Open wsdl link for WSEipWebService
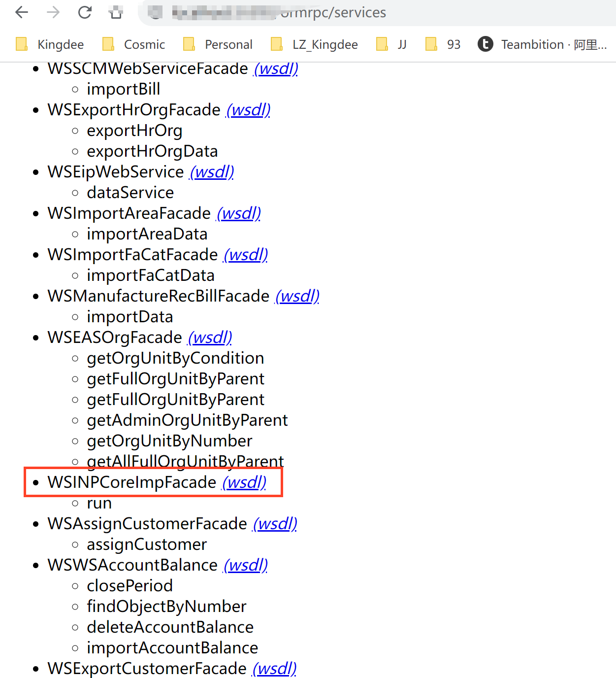This screenshot has width=616, height=678. tap(212, 172)
